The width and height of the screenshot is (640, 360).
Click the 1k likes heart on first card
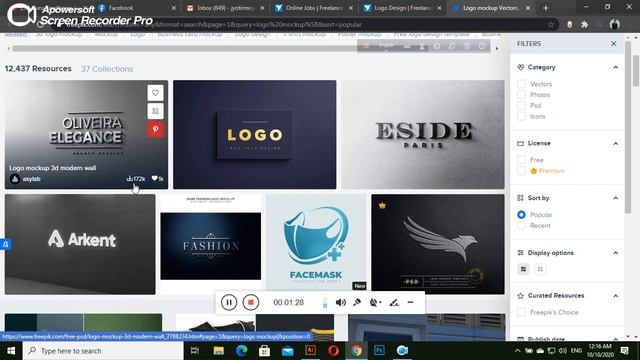click(x=155, y=178)
